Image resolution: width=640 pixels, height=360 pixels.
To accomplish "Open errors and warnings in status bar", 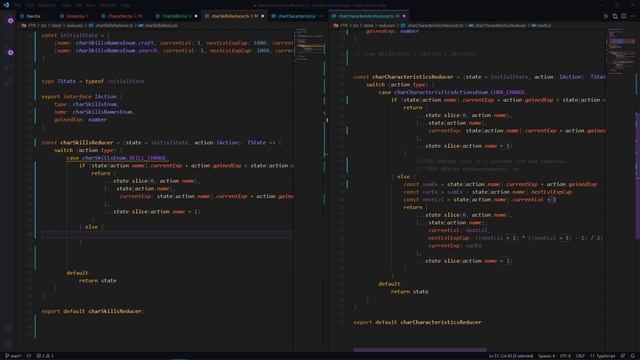I will (x=45, y=356).
